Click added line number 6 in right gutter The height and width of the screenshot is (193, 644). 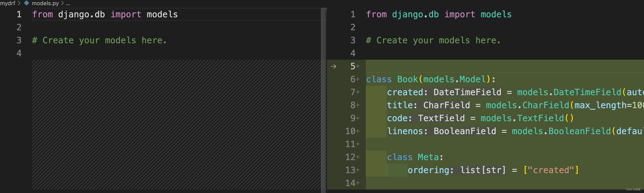pyautogui.click(x=353, y=79)
